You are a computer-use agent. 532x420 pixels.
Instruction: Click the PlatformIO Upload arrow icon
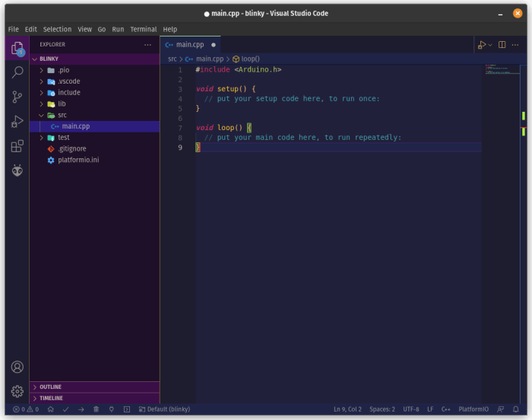point(81,409)
